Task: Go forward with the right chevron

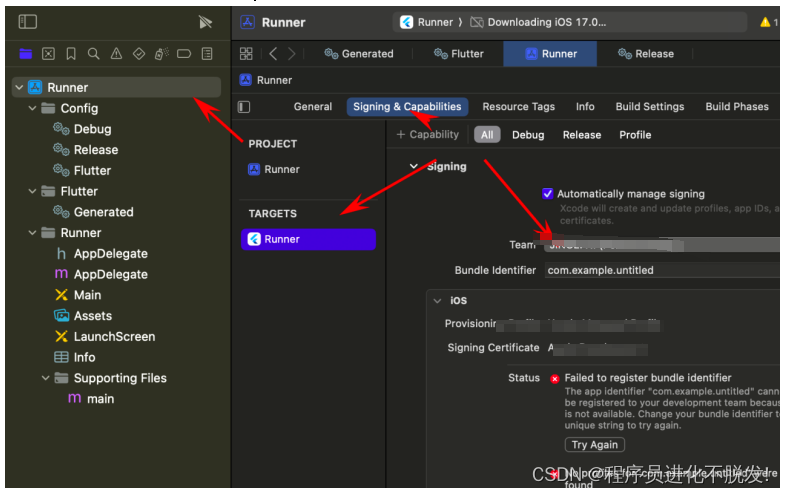Action: (292, 54)
